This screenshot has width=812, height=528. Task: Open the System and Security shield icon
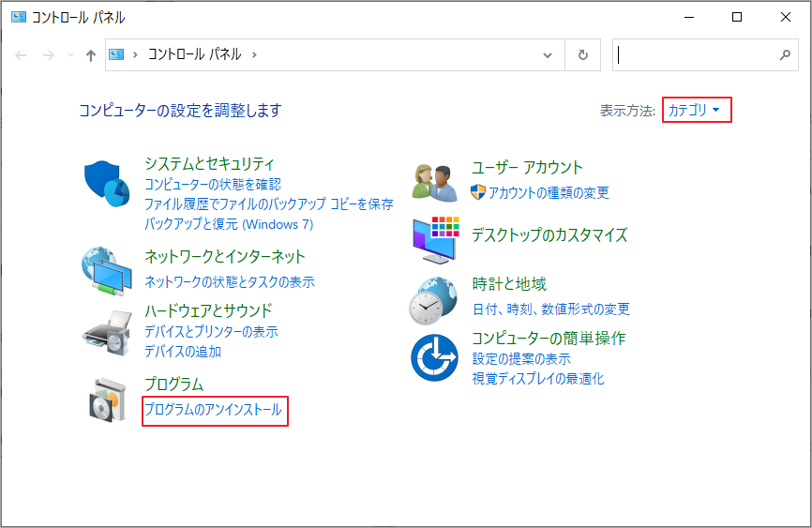(107, 184)
